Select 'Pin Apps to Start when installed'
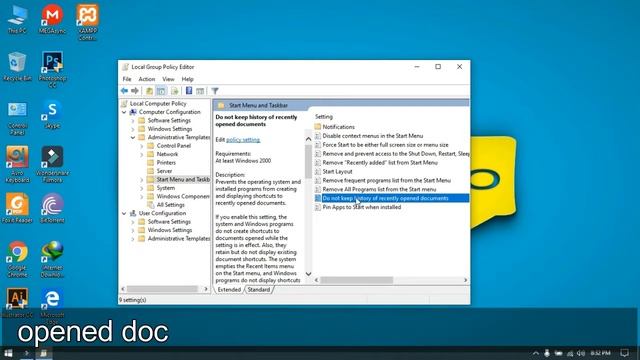The image size is (640, 360). (362, 207)
